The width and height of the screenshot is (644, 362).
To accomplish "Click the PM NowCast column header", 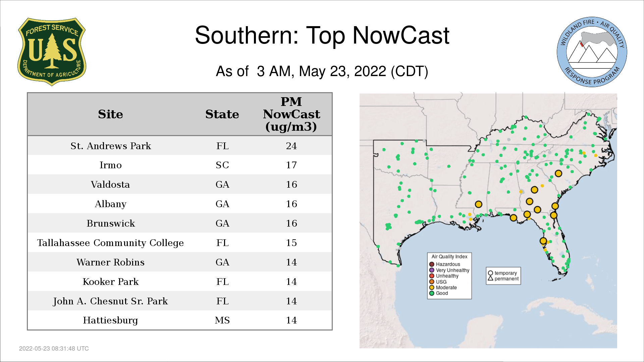I will click(291, 114).
